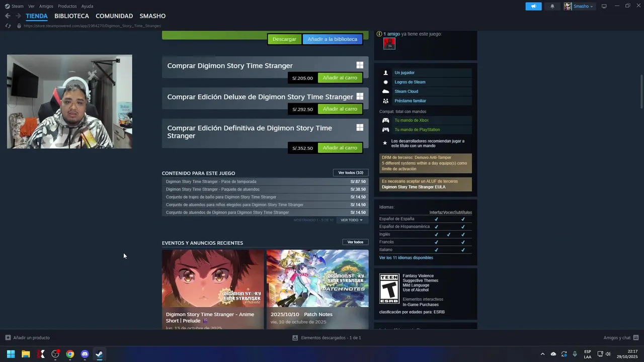The height and width of the screenshot is (362, 644).
Task: Click the Descargar button
Action: [x=284, y=39]
